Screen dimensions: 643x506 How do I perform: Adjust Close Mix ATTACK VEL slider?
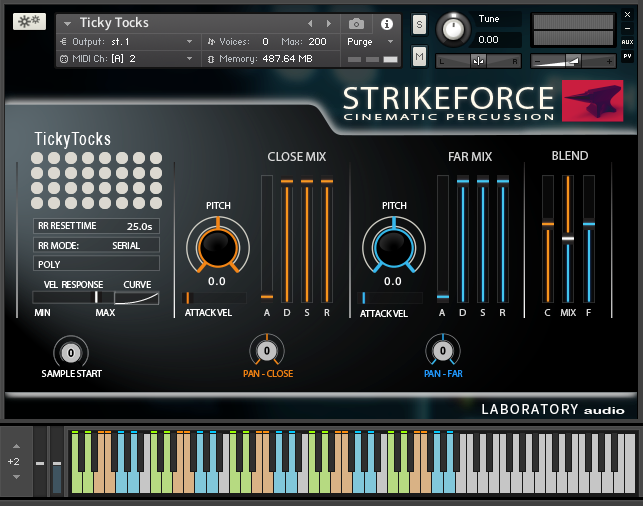pos(214,298)
